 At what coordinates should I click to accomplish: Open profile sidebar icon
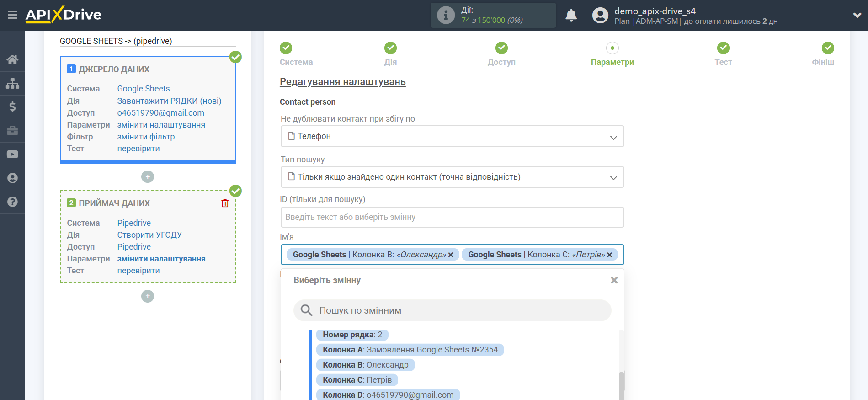[x=12, y=178]
